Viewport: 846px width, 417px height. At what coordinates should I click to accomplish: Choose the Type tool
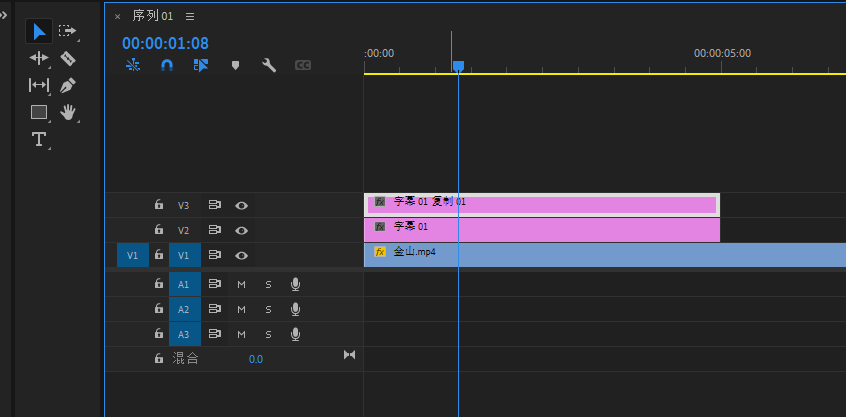(39, 139)
